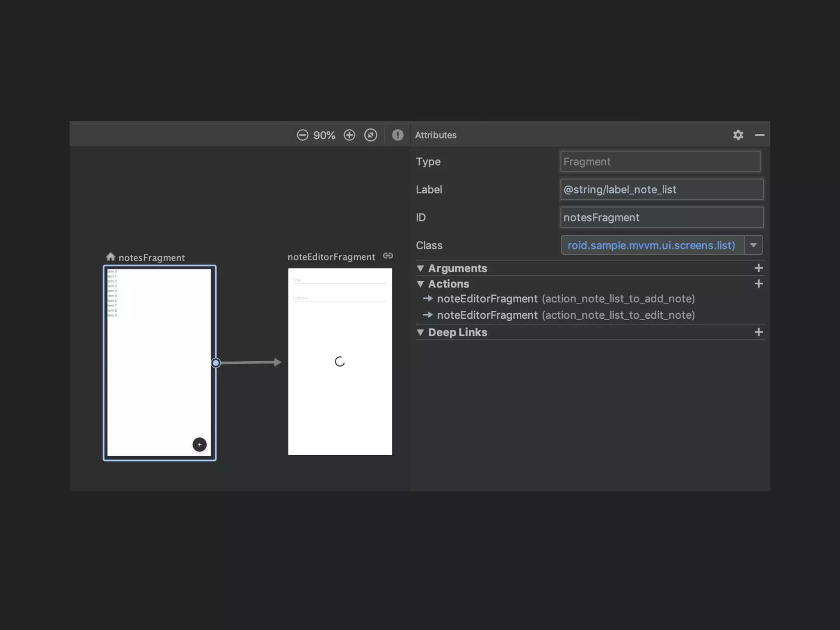Collapse the Actions section
Viewport: 840px width, 630px height.
tap(420, 284)
